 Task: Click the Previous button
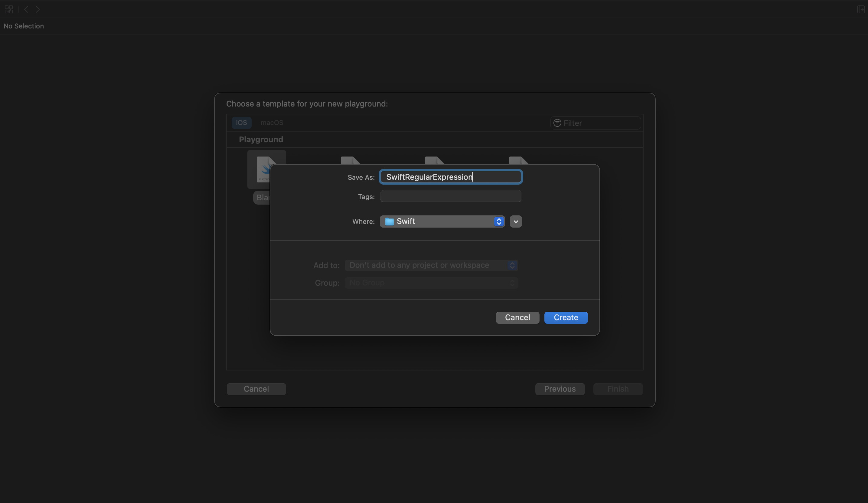pos(560,389)
